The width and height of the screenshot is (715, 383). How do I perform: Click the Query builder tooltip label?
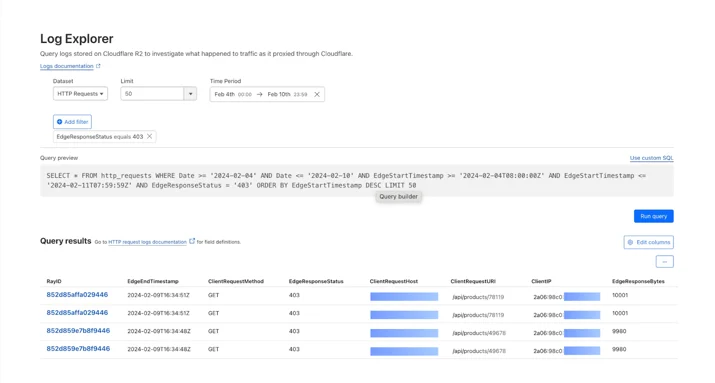pos(399,197)
